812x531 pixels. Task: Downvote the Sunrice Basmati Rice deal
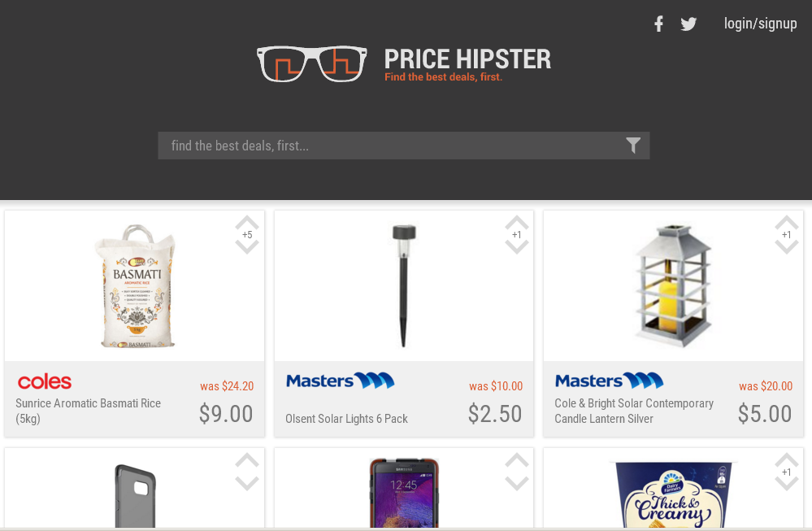[247, 247]
